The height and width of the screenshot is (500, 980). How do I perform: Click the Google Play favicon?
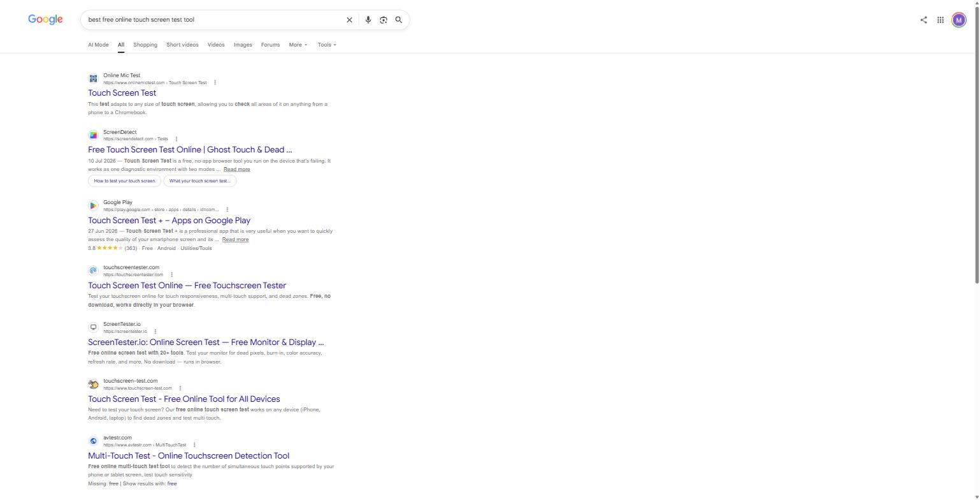tap(93, 205)
